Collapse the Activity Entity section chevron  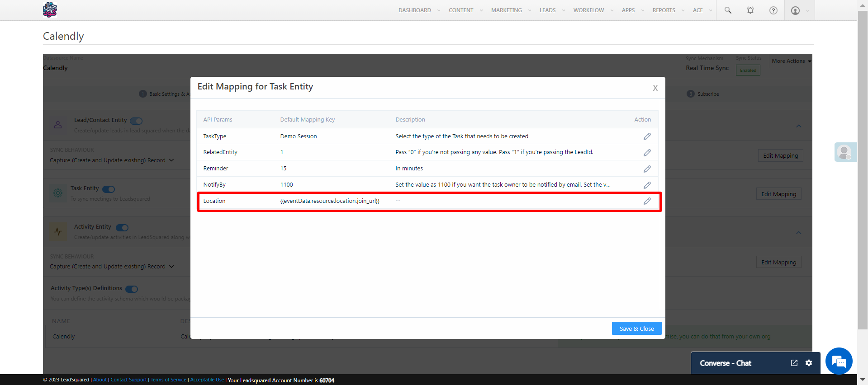[x=799, y=233]
